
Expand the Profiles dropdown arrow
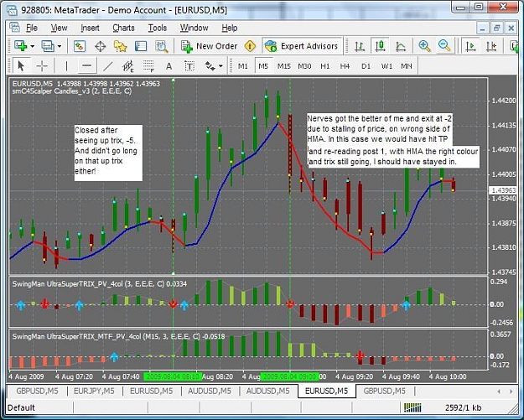[60, 46]
